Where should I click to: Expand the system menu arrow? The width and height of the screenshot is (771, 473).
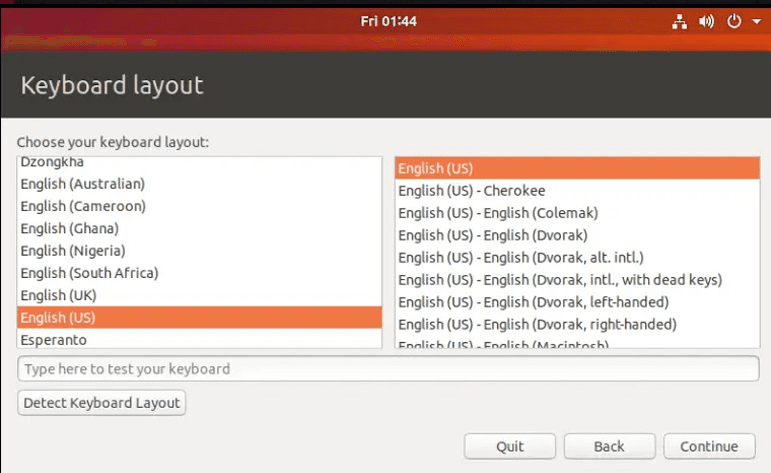757,22
